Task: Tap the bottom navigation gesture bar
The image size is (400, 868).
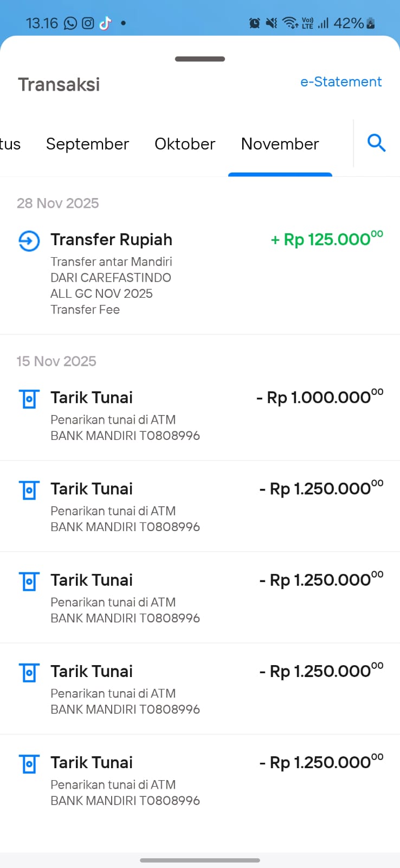Action: tap(200, 860)
